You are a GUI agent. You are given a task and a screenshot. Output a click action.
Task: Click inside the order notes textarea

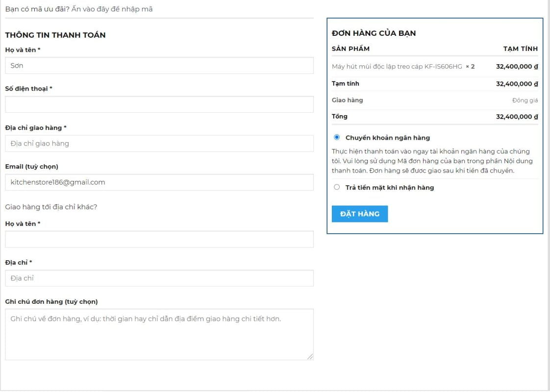pos(159,335)
